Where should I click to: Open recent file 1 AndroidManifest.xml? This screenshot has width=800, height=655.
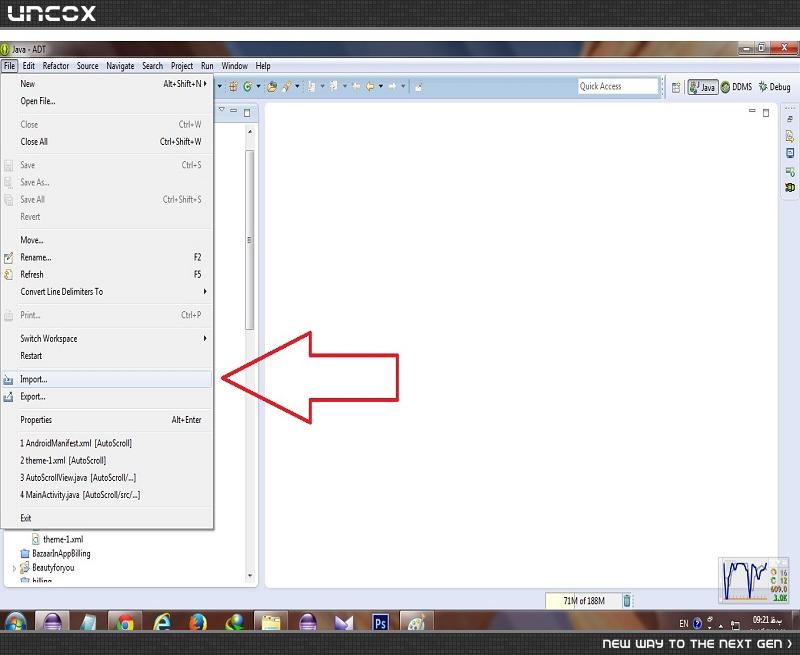107,443
